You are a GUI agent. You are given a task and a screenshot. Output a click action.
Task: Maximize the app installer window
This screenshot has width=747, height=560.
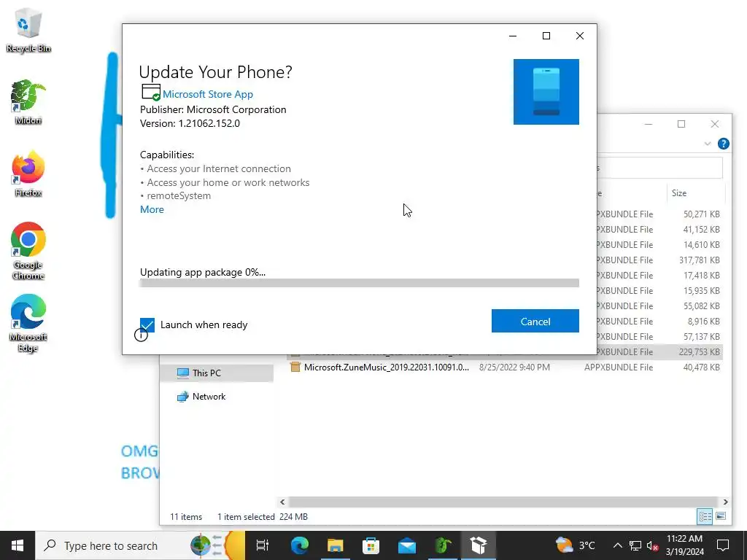(546, 36)
